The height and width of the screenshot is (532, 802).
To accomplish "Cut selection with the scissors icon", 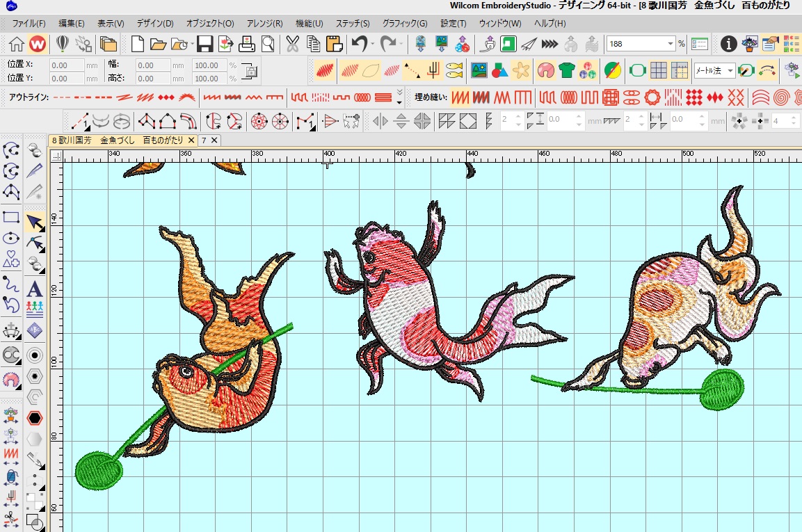I will [292, 44].
